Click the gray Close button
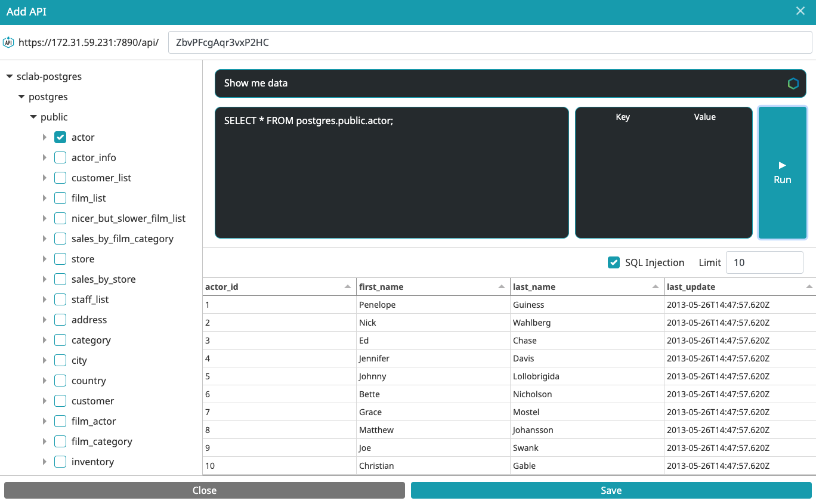Screen dimensions: 816x504 [x=205, y=490]
